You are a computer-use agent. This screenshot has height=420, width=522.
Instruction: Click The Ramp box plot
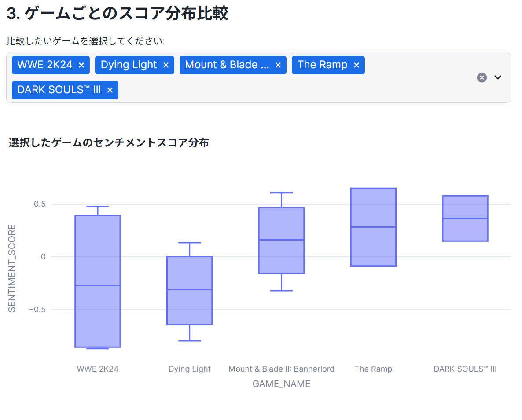click(x=373, y=227)
